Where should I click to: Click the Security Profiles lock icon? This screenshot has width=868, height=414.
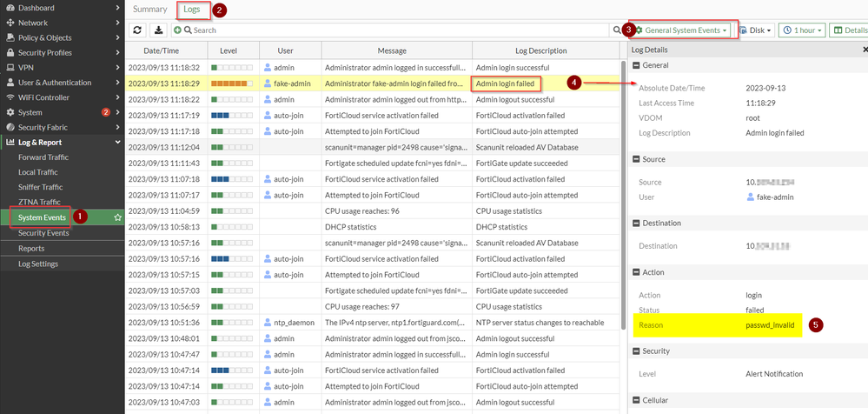10,52
